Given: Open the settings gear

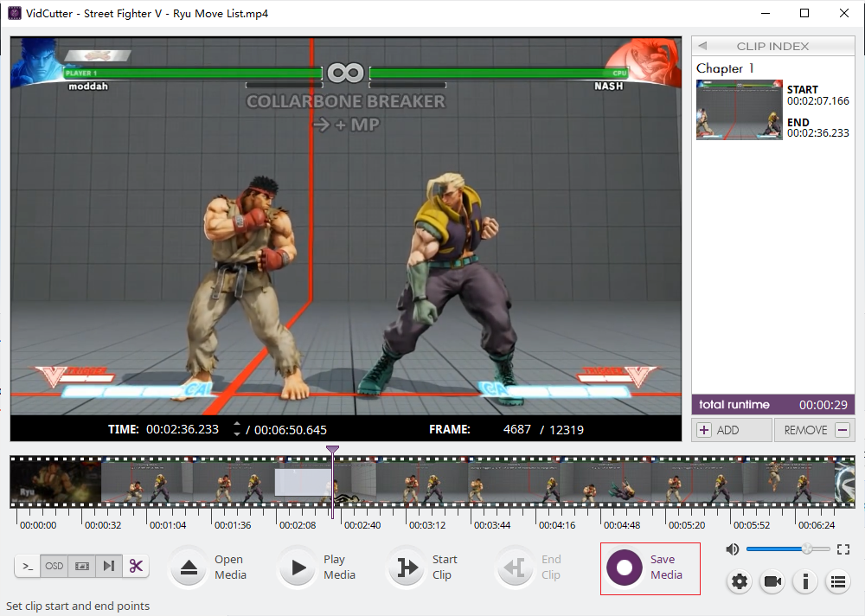Looking at the screenshot, I should click(x=740, y=581).
